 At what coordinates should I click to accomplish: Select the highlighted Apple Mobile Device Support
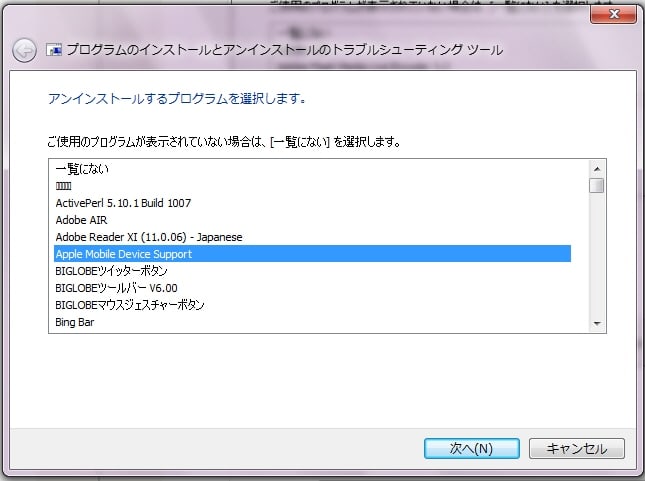(312, 254)
